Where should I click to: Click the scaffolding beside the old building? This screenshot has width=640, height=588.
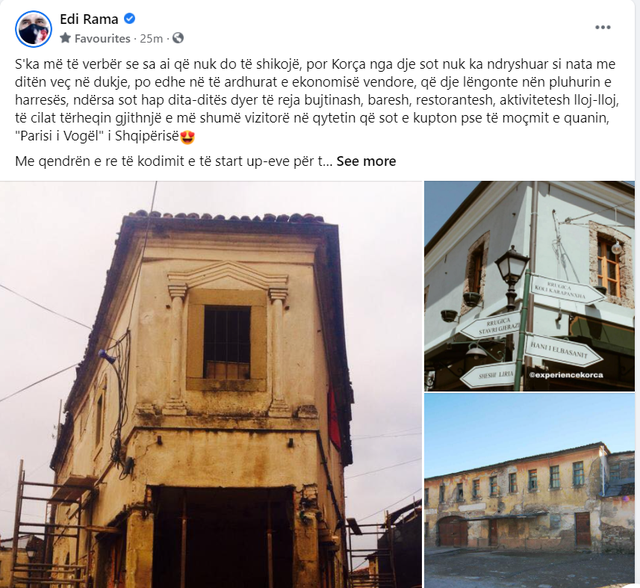pyautogui.click(x=47, y=526)
